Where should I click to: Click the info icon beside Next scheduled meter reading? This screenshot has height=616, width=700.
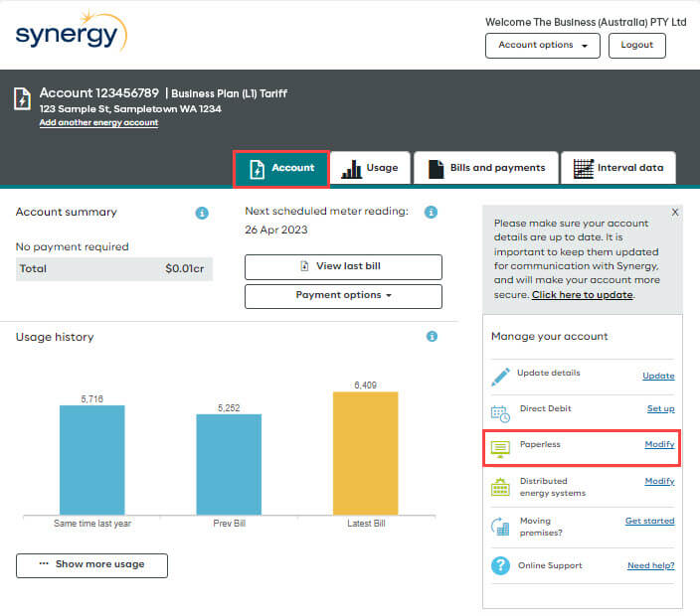(431, 212)
